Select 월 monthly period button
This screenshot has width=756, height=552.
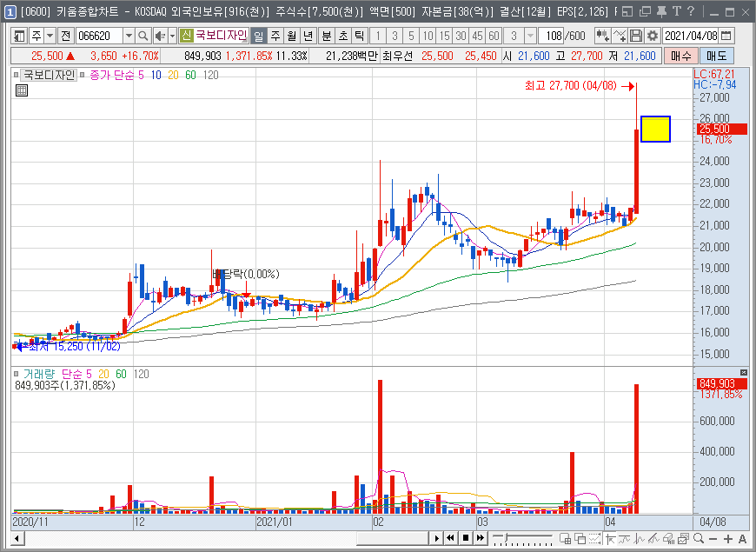click(292, 36)
